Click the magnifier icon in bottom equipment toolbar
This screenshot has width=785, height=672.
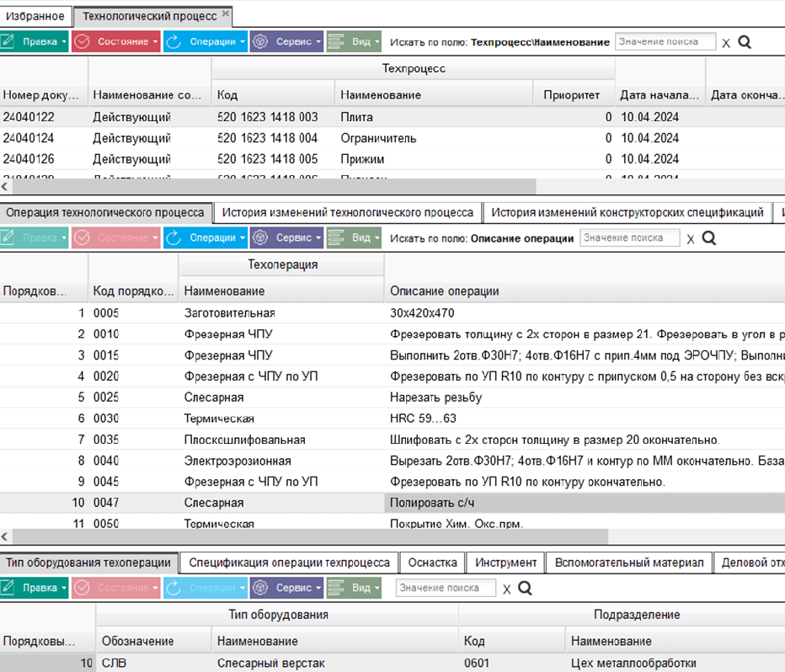pyautogui.click(x=525, y=588)
